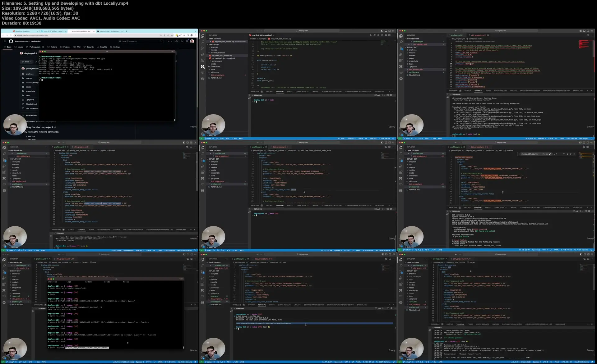Click browser address bar in GitHub frame
Image resolution: width=597 pixels, height=364 pixels.
tap(94, 35)
